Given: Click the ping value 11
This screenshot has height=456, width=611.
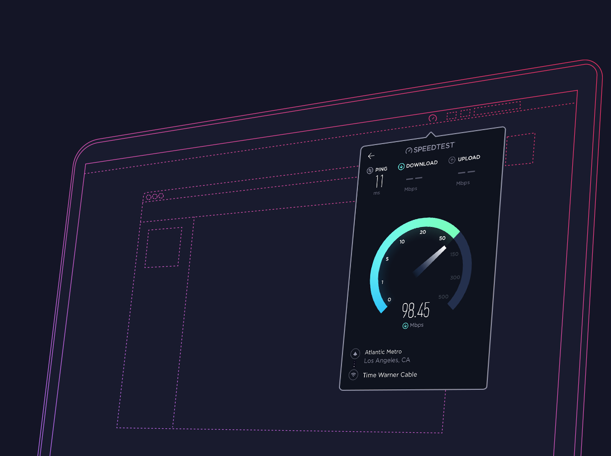Looking at the screenshot, I should pyautogui.click(x=379, y=181).
